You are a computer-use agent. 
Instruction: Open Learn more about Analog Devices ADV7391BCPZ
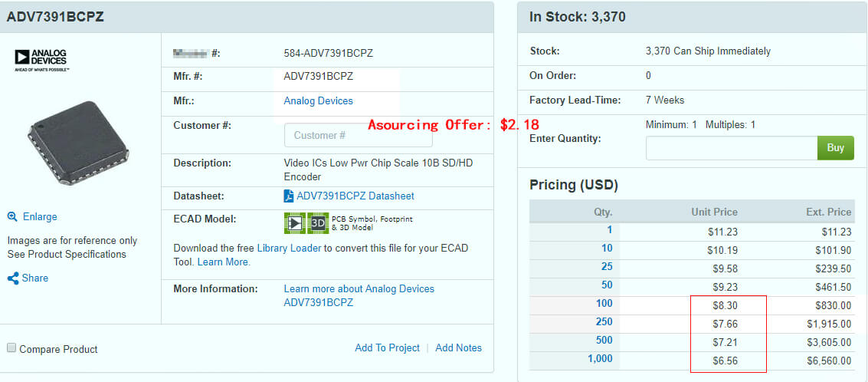pyautogui.click(x=359, y=296)
